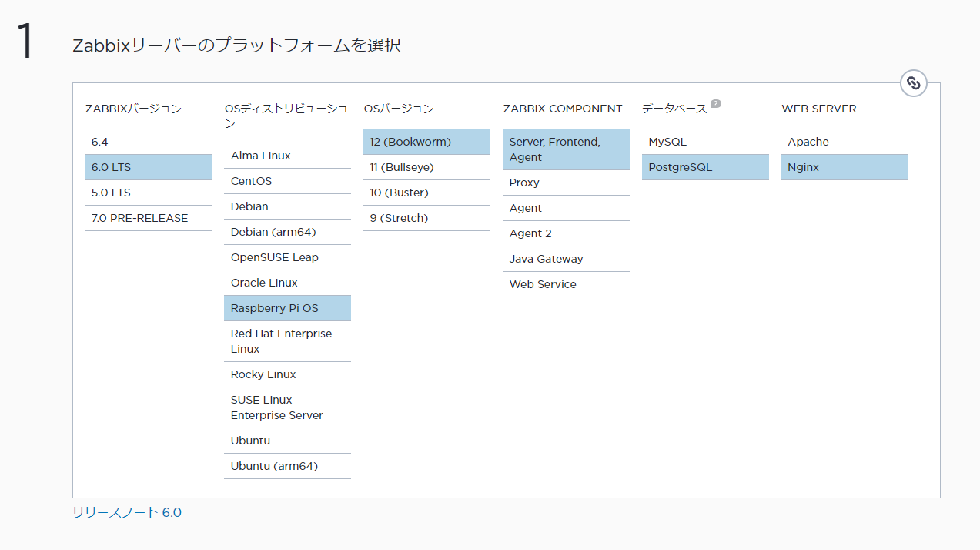
Task: Select Raspberry Pi OS distribution
Action: pyautogui.click(x=287, y=308)
